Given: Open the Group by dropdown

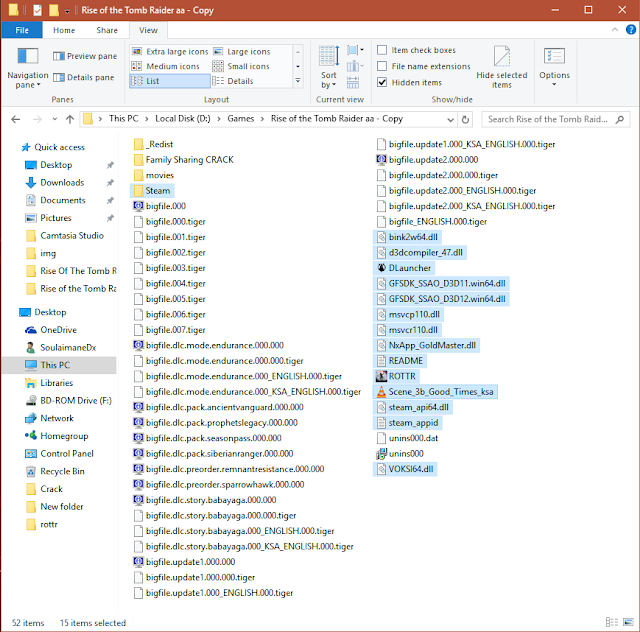Looking at the screenshot, I should pyautogui.click(x=355, y=50).
